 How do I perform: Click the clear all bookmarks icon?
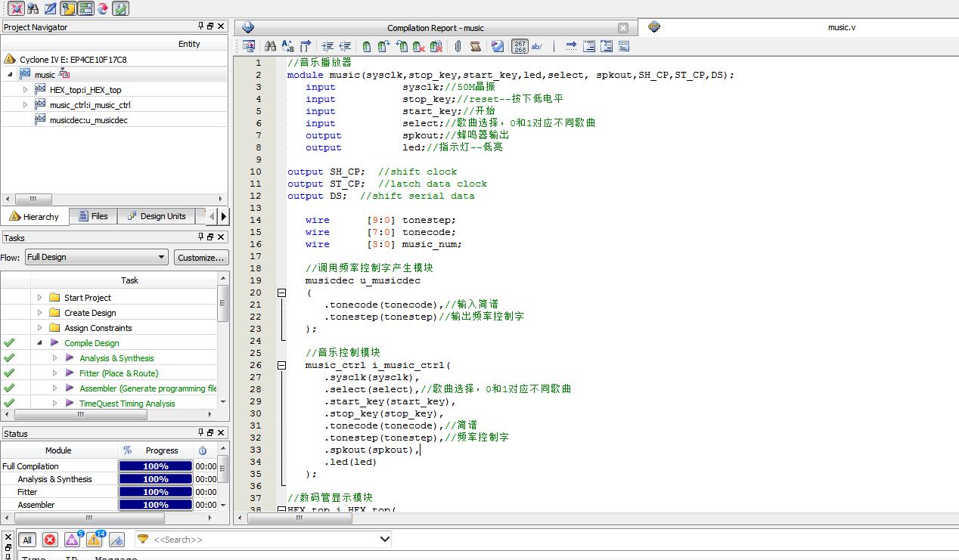pos(436,46)
